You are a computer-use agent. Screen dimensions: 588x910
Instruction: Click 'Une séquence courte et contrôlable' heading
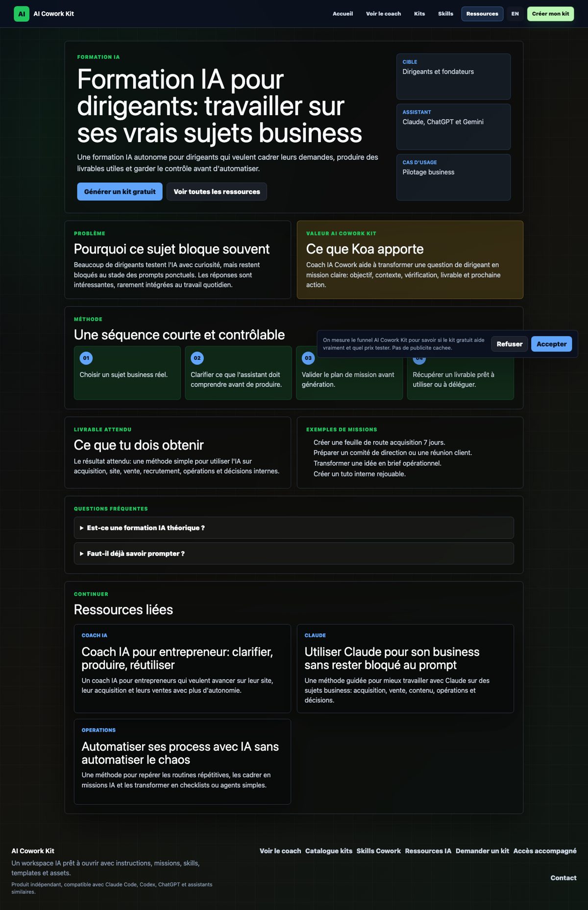tap(179, 335)
